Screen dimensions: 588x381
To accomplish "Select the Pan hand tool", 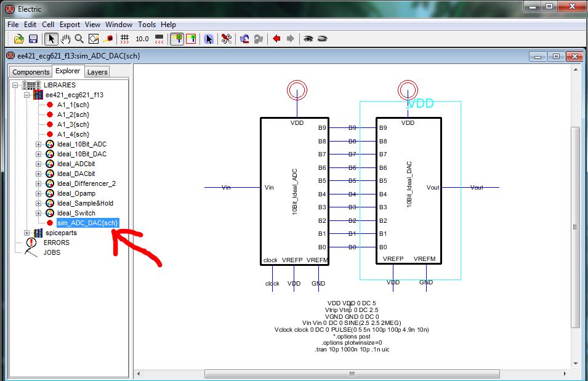I will click(x=66, y=39).
